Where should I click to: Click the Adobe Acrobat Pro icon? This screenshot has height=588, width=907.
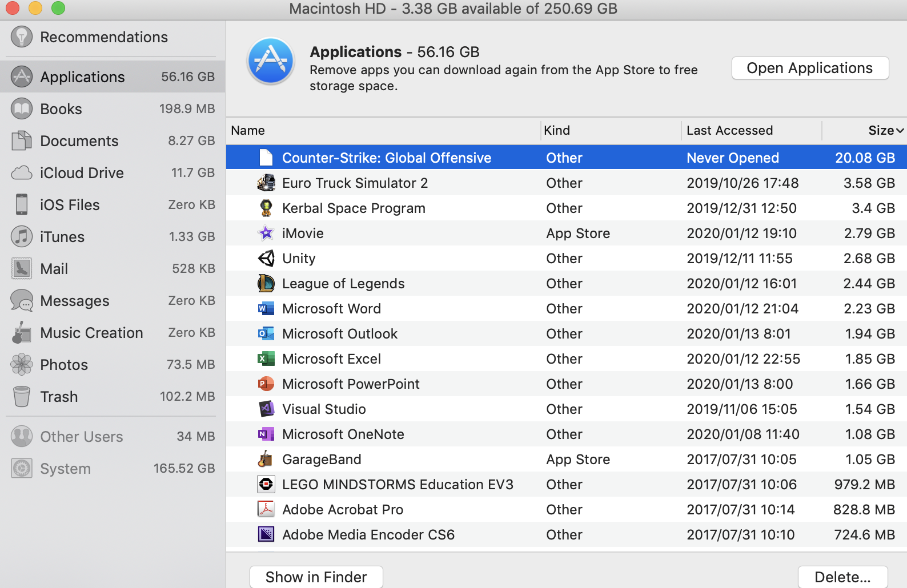266,509
